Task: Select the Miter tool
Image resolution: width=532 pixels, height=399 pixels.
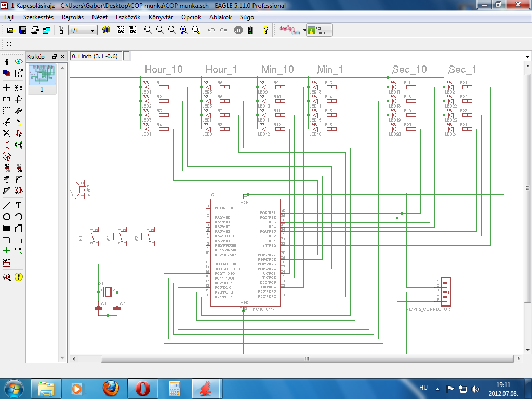Action: click(x=19, y=179)
